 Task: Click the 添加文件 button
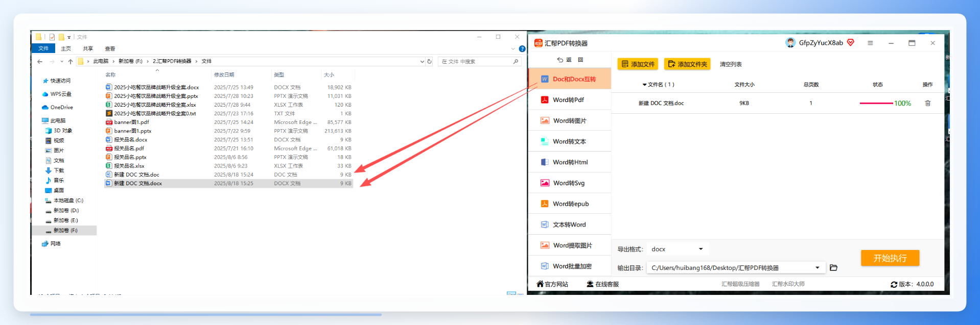click(638, 64)
